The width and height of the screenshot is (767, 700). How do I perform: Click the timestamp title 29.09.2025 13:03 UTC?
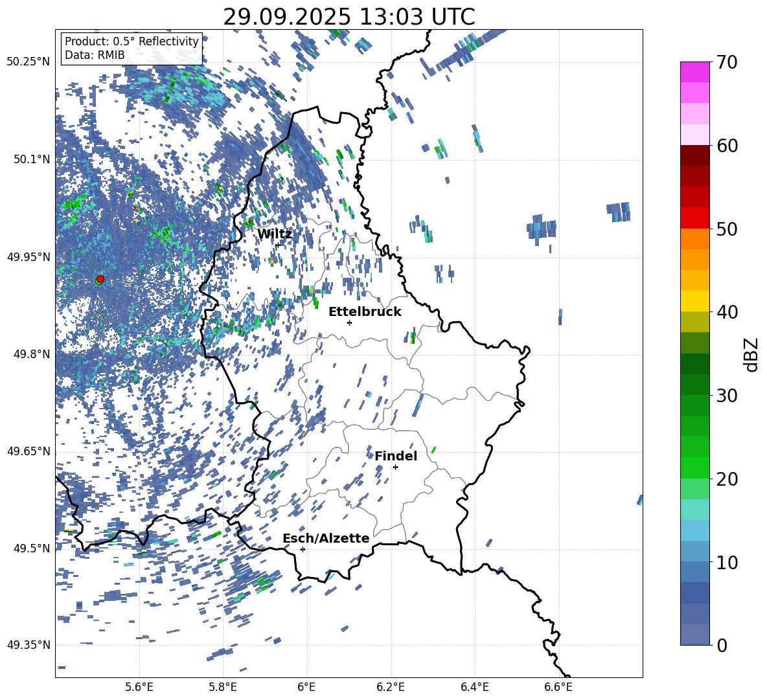349,17
